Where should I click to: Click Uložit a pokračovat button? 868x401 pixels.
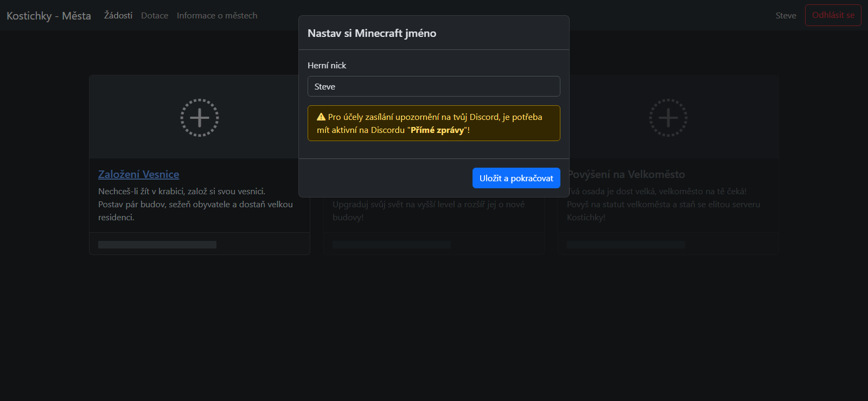pos(516,178)
